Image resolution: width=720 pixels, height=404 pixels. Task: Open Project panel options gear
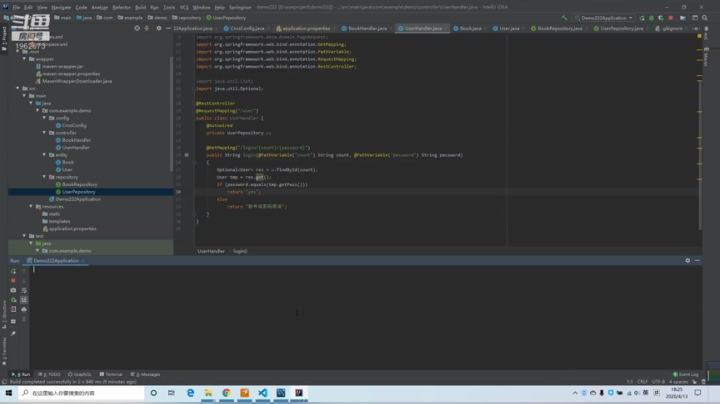(x=159, y=28)
